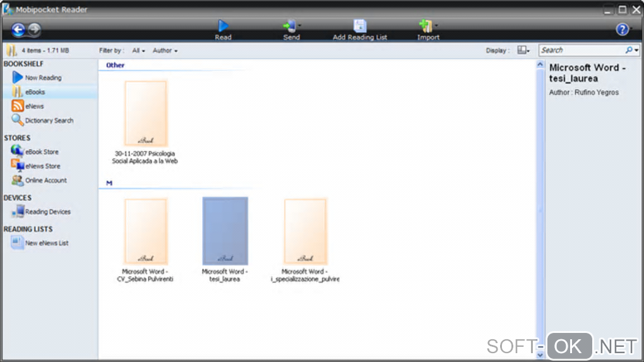Select the highlighted tesi_laurea book cover
Image resolution: width=644 pixels, height=362 pixels.
pos(225,231)
